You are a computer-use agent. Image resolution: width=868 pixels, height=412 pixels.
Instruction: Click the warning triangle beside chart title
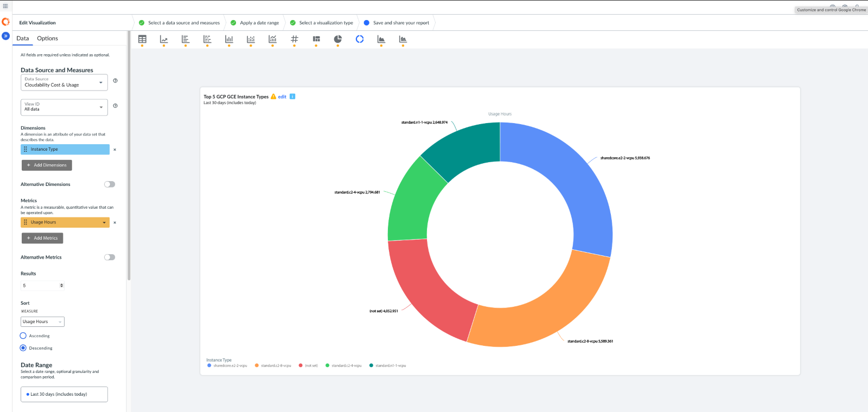click(273, 96)
